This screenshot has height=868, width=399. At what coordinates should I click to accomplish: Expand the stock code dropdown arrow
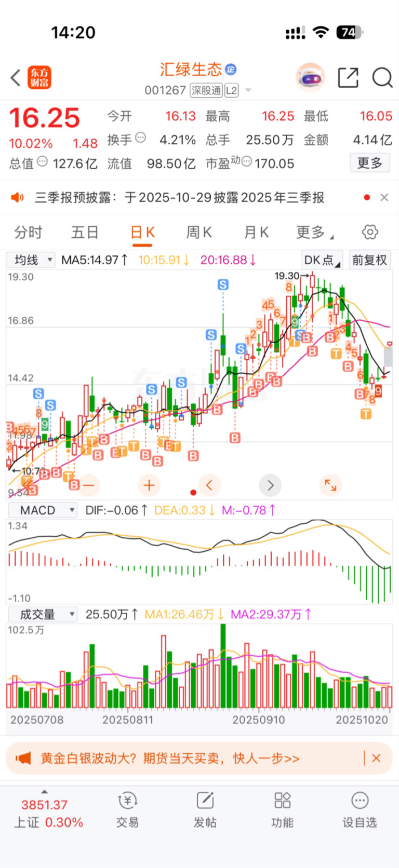[x=248, y=90]
